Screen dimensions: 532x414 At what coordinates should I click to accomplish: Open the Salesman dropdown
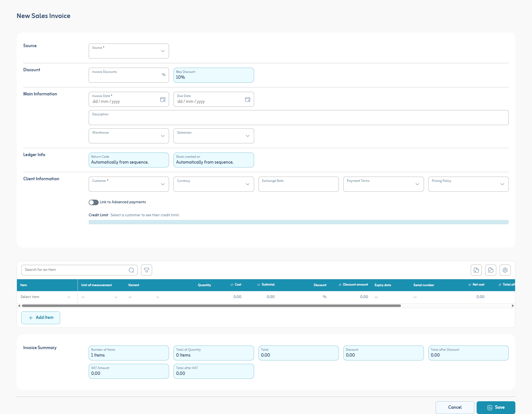click(x=214, y=136)
